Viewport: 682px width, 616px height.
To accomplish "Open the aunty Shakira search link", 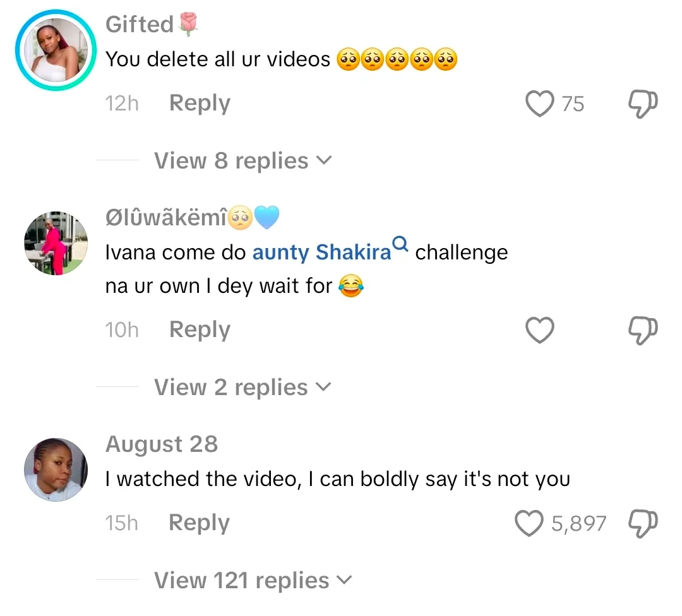I will point(321,252).
